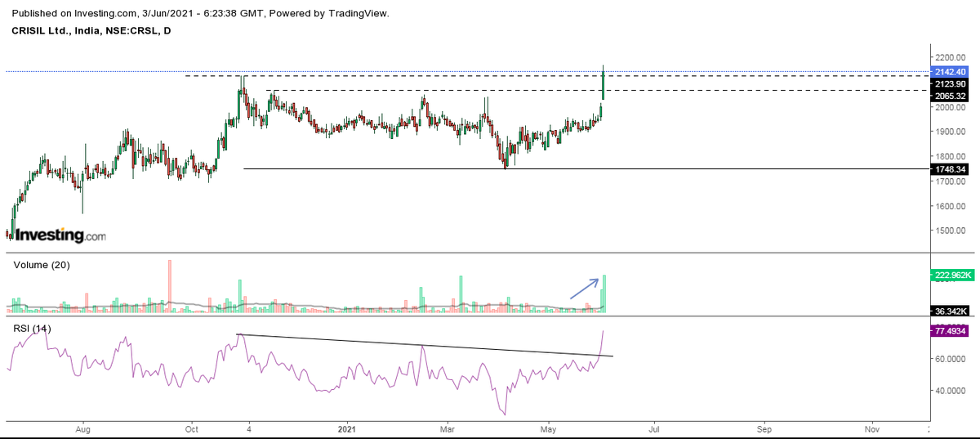Click the 1900.00 price axis tick
980x439 pixels.
tap(951, 132)
